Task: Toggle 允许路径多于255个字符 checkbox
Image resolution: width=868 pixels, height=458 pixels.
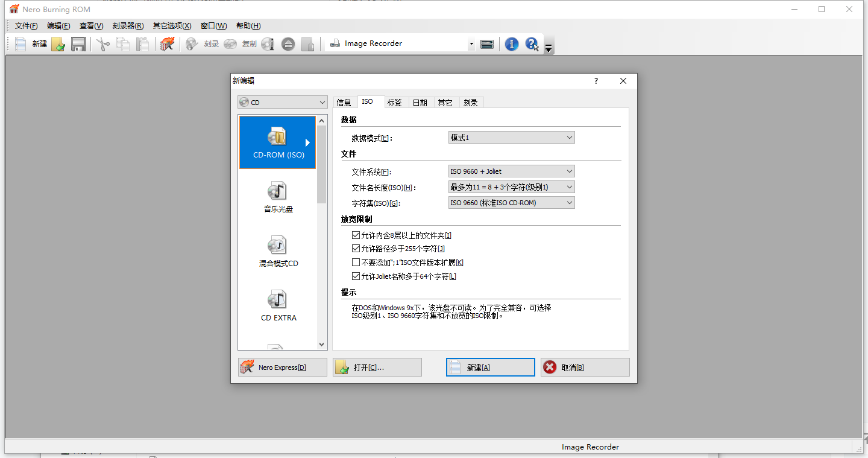Action: [356, 249]
